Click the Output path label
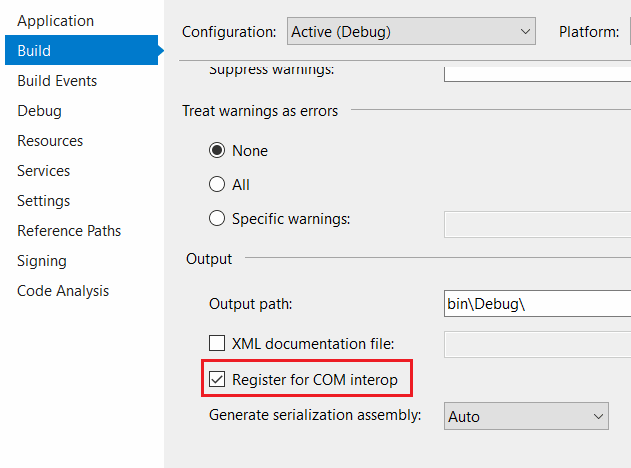The height and width of the screenshot is (468, 631). tap(250, 304)
